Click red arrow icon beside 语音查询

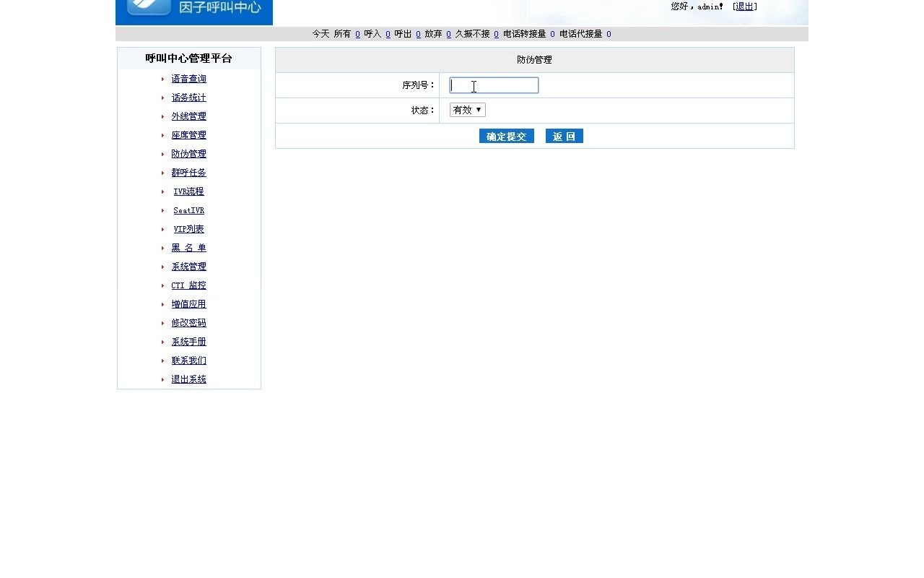pos(162,79)
